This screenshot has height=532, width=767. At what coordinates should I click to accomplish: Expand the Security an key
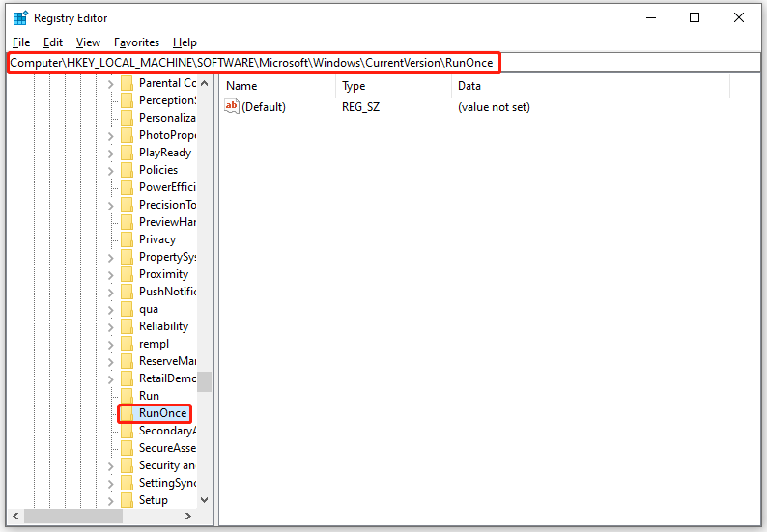pyautogui.click(x=110, y=466)
